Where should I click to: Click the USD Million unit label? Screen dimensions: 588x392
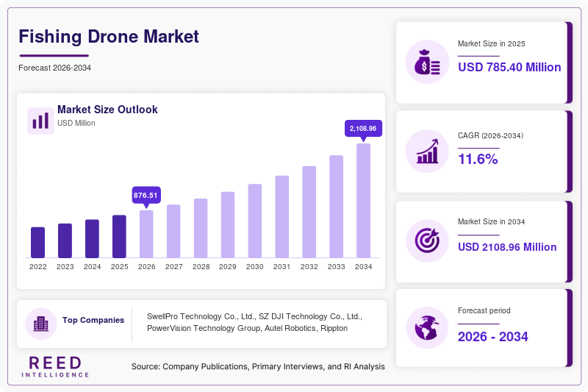(76, 123)
